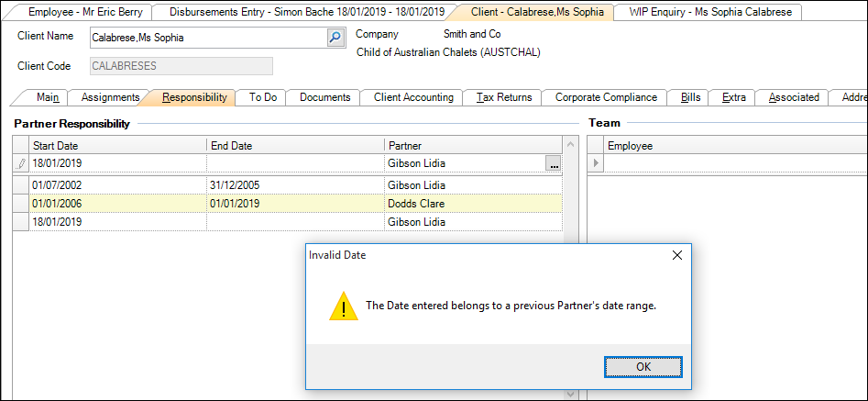Go to the Client Accounting tab
This screenshot has width=868, height=401.
pyautogui.click(x=412, y=97)
